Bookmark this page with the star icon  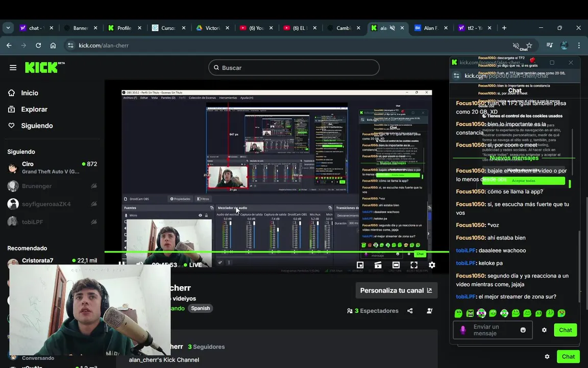[529, 45]
